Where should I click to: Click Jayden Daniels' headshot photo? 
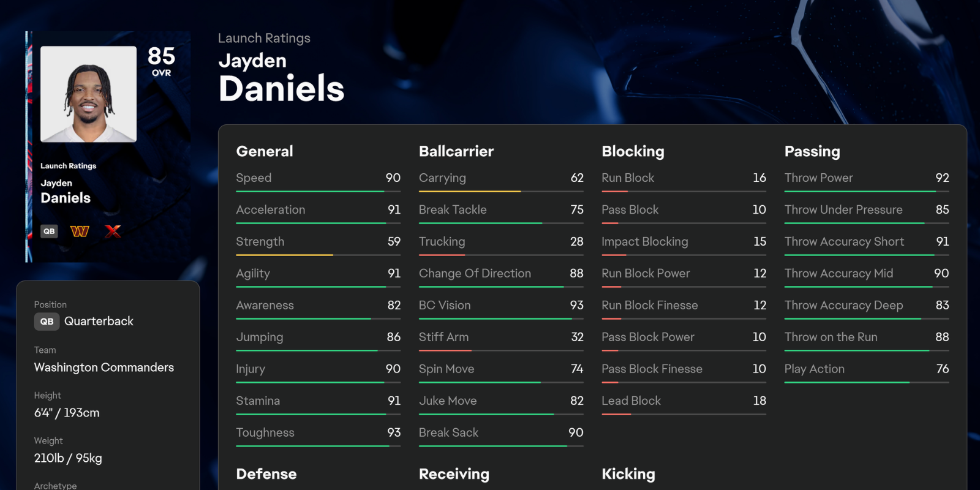point(88,94)
